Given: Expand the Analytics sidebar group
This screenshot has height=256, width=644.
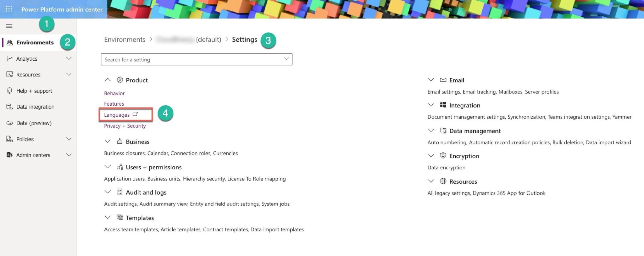Looking at the screenshot, I should click(x=69, y=58).
